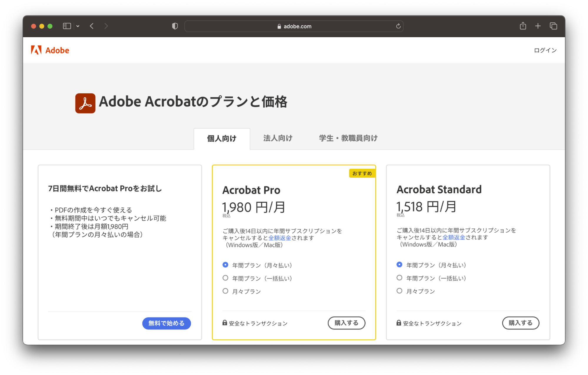Viewport: 588px width, 375px height.
Task: Go back with the browser back arrow
Action: [x=92, y=26]
